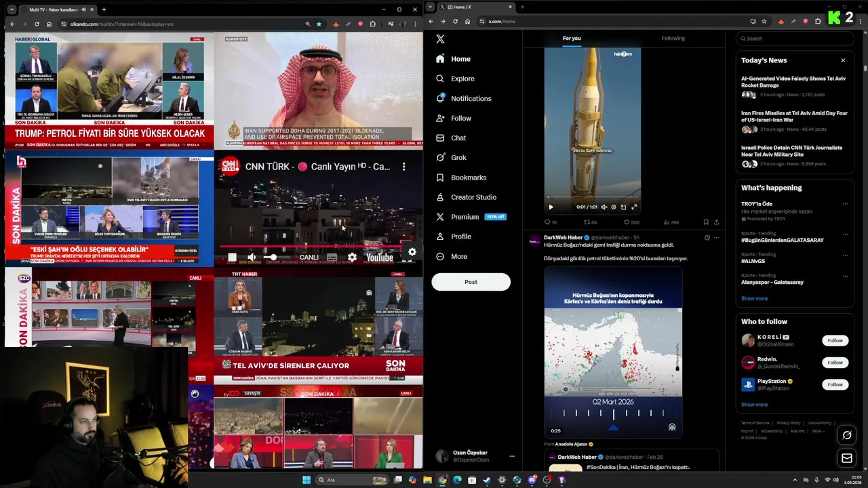Viewport: 868px width, 488px height.
Task: Expand the More menu in X sidebar
Action: [x=452, y=256]
